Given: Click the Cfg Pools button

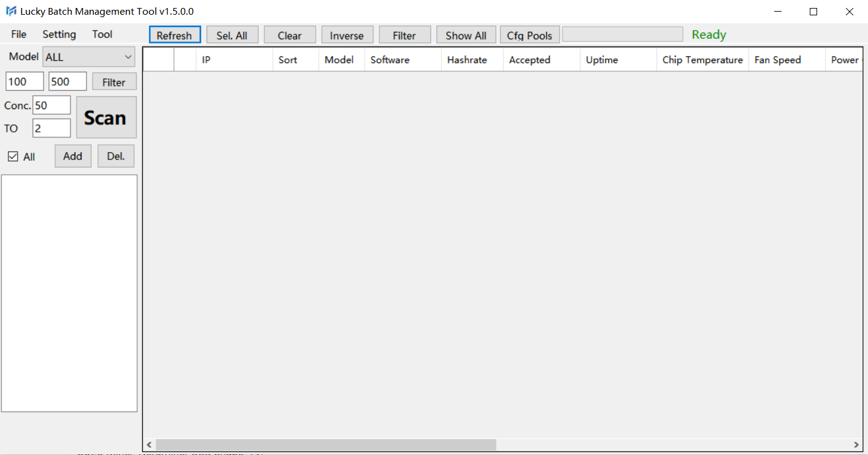Looking at the screenshot, I should click(530, 36).
